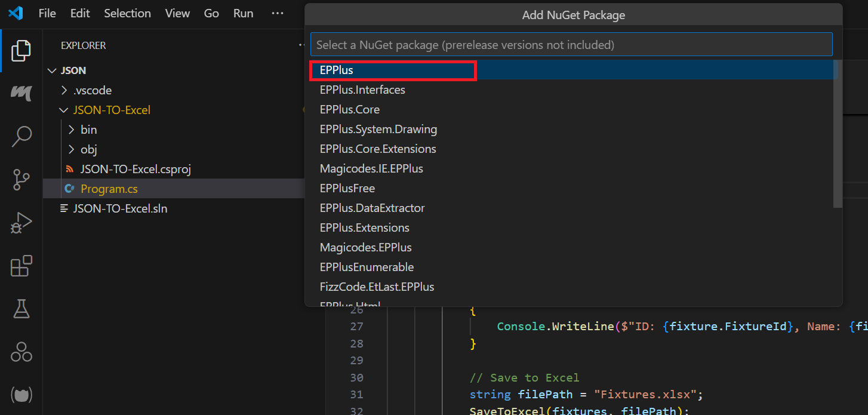Click the csproj file icon

point(69,169)
